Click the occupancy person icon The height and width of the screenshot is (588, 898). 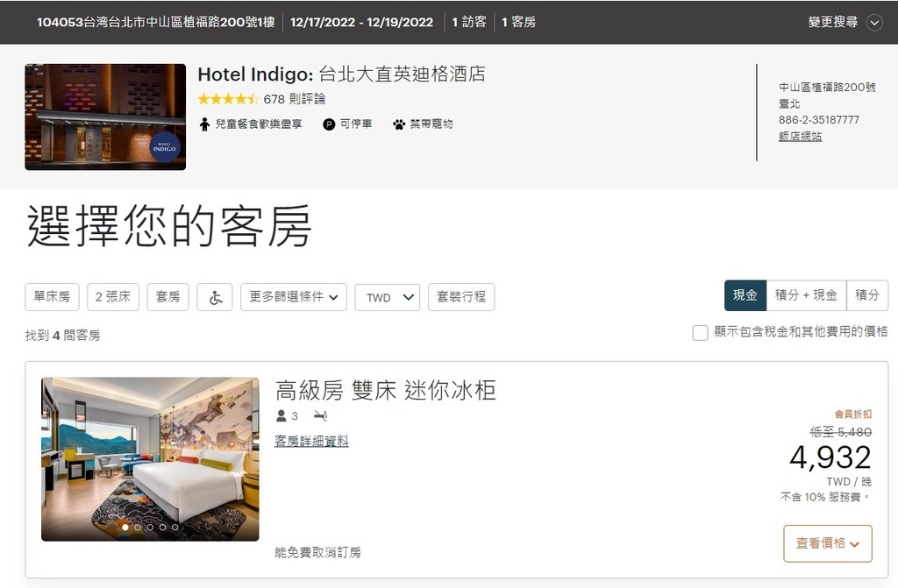[x=282, y=415]
